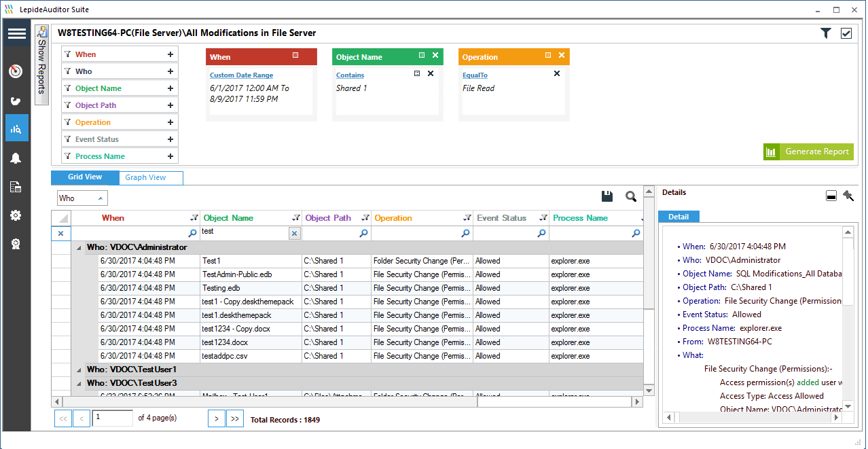Delete the Contains 'Shared 1' condition
The width and height of the screenshot is (868, 449).
pyautogui.click(x=431, y=73)
